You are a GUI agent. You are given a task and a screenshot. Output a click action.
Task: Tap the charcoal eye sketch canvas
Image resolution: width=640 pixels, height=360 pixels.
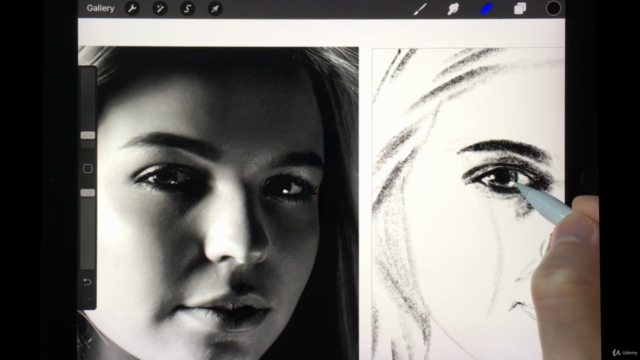click(468, 203)
